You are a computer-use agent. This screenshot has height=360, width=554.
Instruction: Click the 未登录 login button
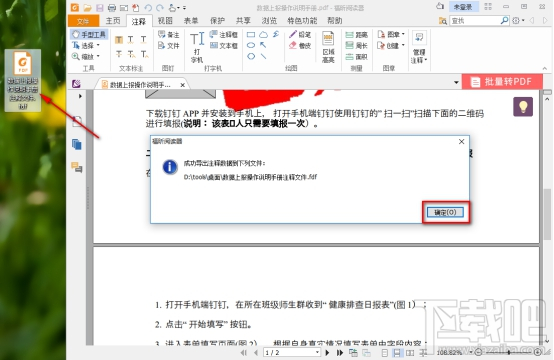(x=463, y=7)
